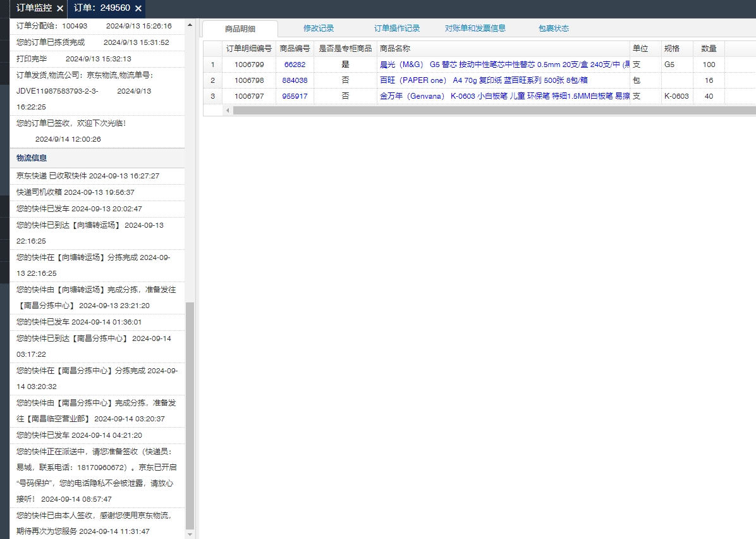
Task: Click the 您的订单已拣货完成 log entry
Action: [x=97, y=42]
